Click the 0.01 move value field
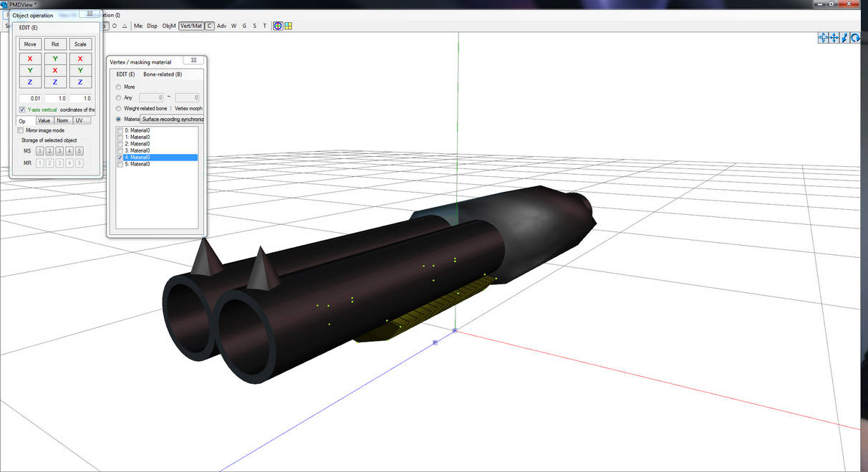The width and height of the screenshot is (868, 472). [x=30, y=98]
